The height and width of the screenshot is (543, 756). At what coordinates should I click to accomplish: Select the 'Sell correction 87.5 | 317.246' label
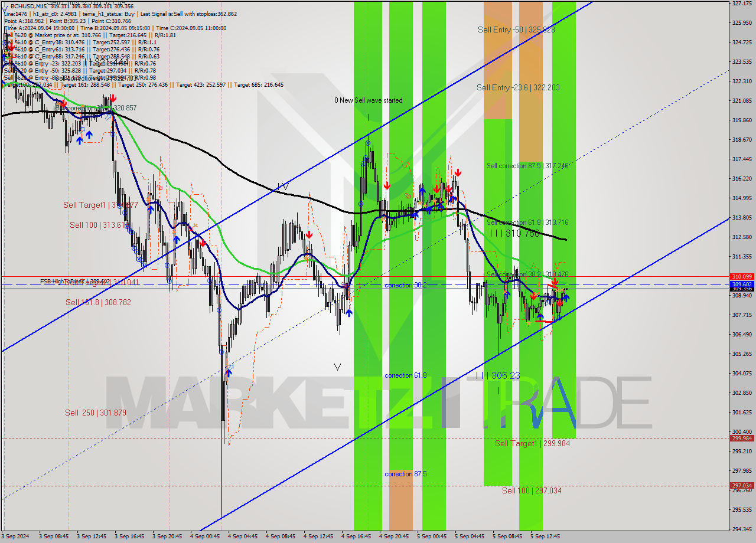point(527,166)
